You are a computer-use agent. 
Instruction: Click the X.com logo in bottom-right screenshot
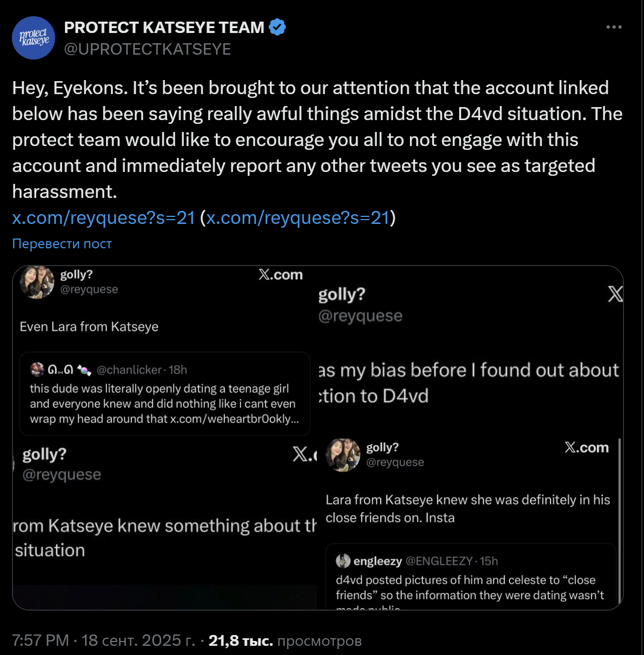point(586,447)
